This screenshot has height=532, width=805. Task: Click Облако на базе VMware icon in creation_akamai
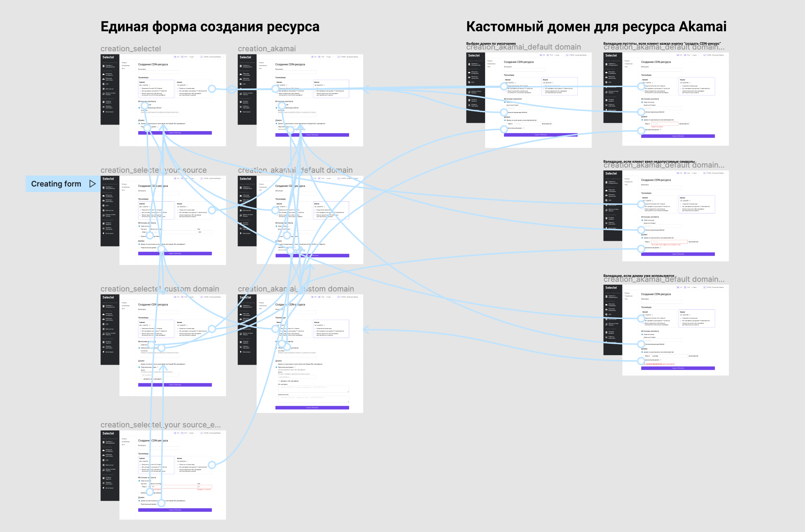(x=241, y=94)
